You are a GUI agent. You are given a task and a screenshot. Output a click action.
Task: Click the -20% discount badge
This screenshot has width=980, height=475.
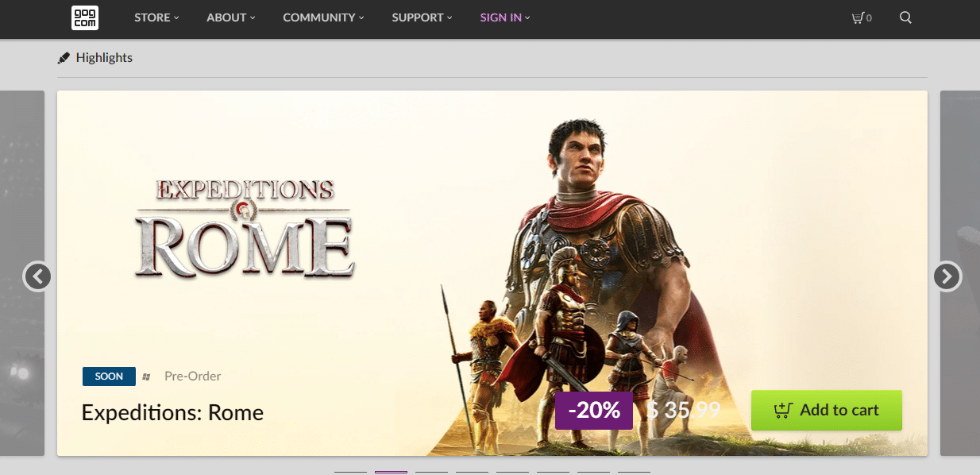594,411
